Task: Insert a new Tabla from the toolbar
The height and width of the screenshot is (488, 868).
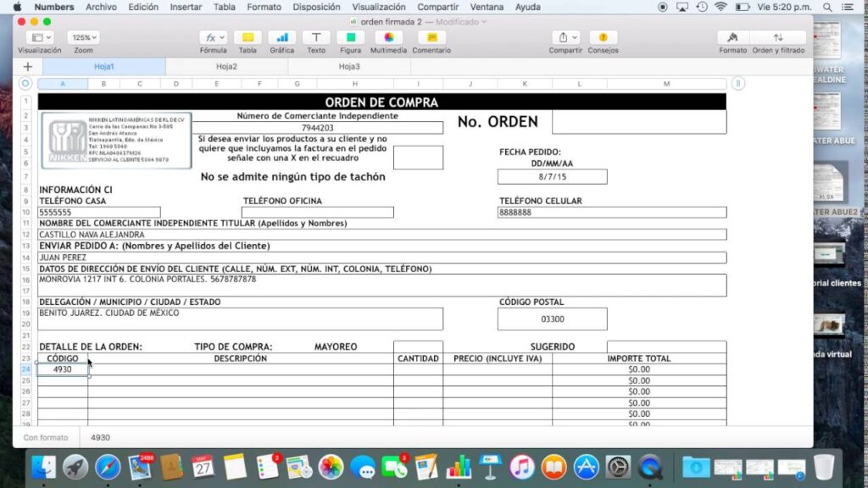Action: click(247, 38)
